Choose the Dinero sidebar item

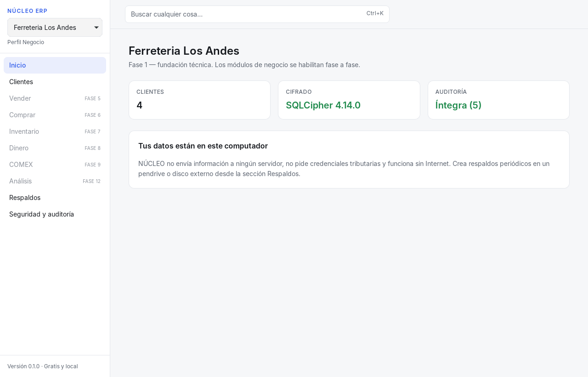point(55,148)
